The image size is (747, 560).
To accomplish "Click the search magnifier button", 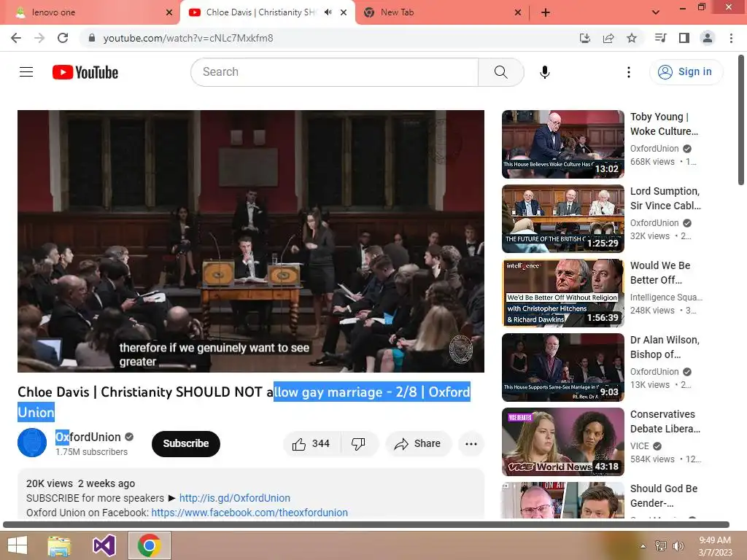I will point(500,72).
